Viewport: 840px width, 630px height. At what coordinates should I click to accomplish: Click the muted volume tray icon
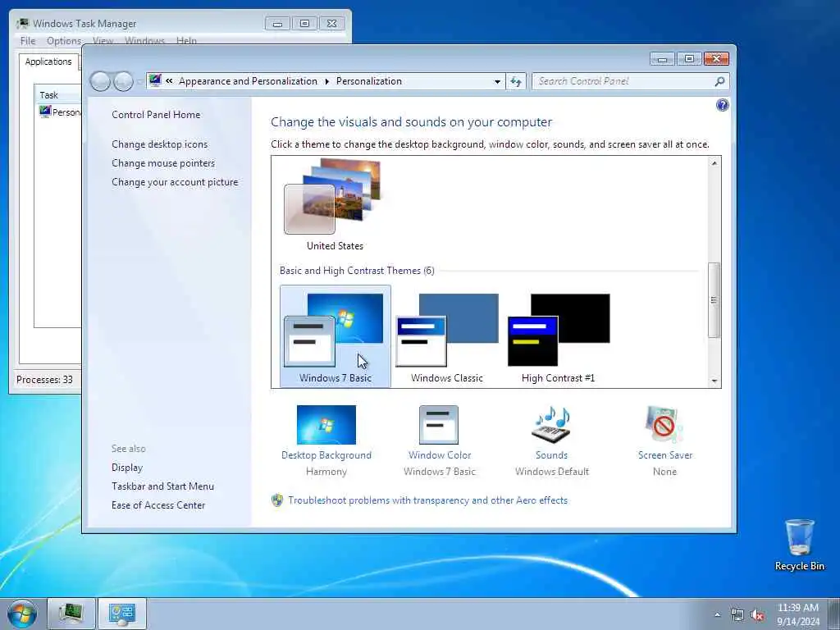pyautogui.click(x=757, y=615)
